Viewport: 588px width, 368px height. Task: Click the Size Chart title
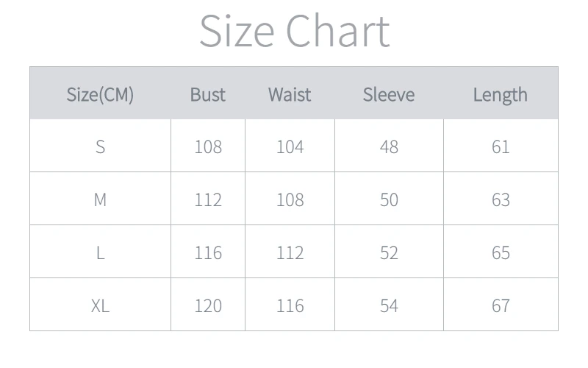tap(294, 32)
